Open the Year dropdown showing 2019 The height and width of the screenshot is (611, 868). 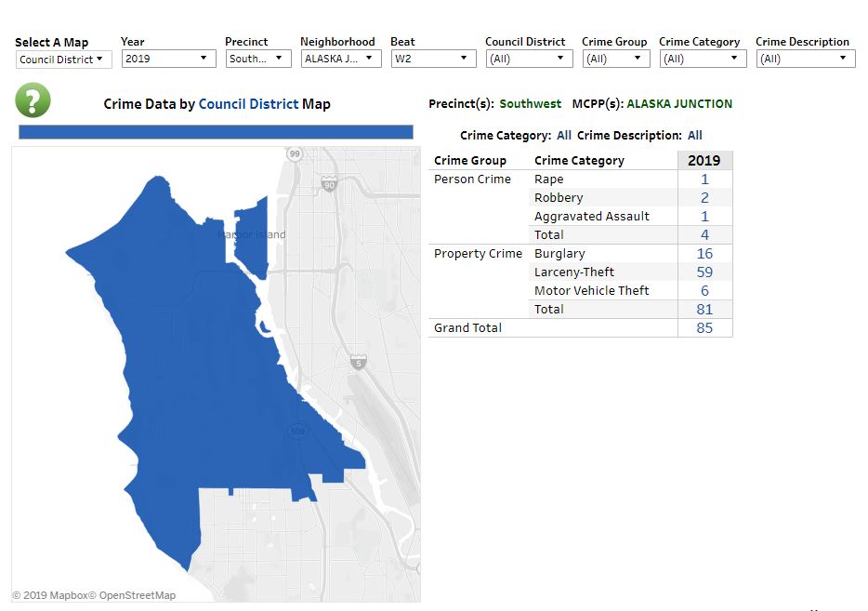click(168, 59)
